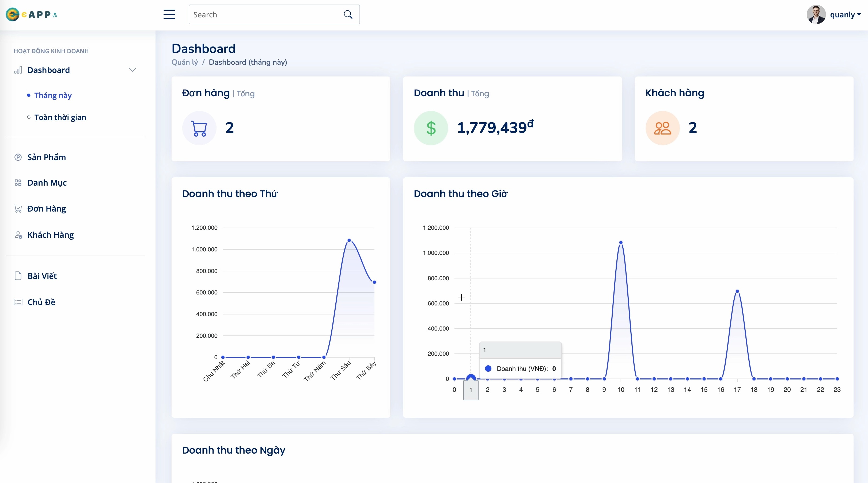868x483 pixels.
Task: Click the Đơn hàng card title
Action: point(206,93)
